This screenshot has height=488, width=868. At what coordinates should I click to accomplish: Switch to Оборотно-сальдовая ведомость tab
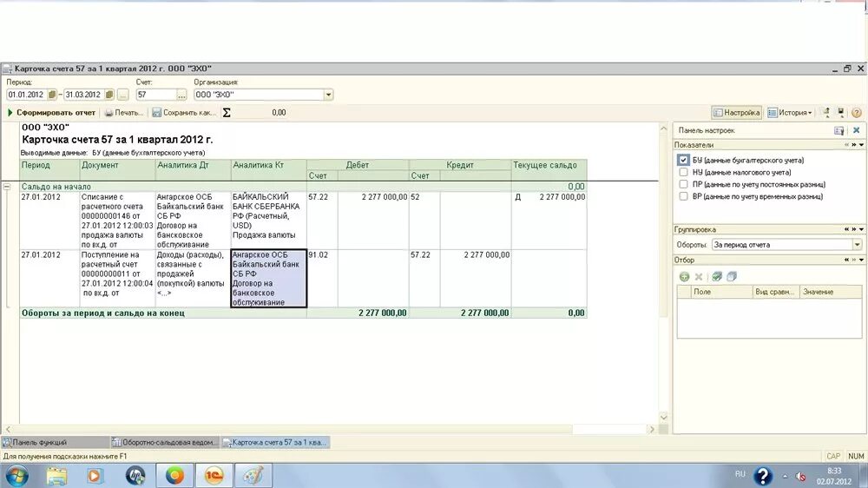(164, 442)
